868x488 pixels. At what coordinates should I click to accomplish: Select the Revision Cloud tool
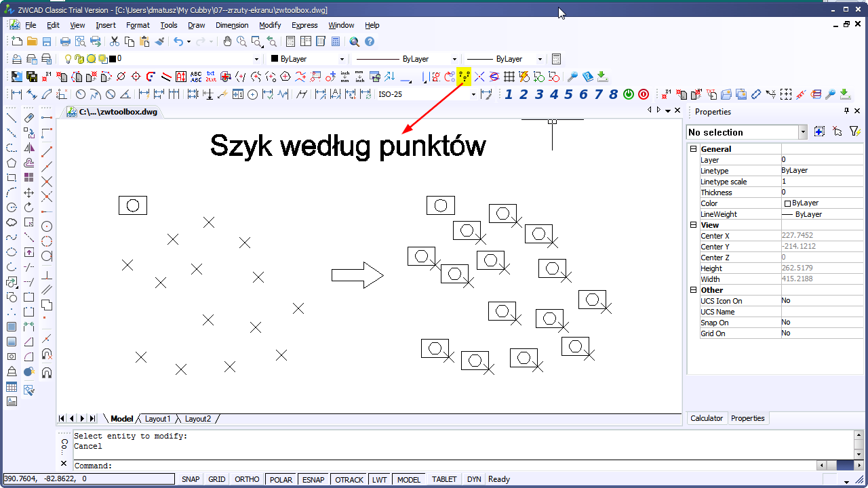tap(12, 222)
